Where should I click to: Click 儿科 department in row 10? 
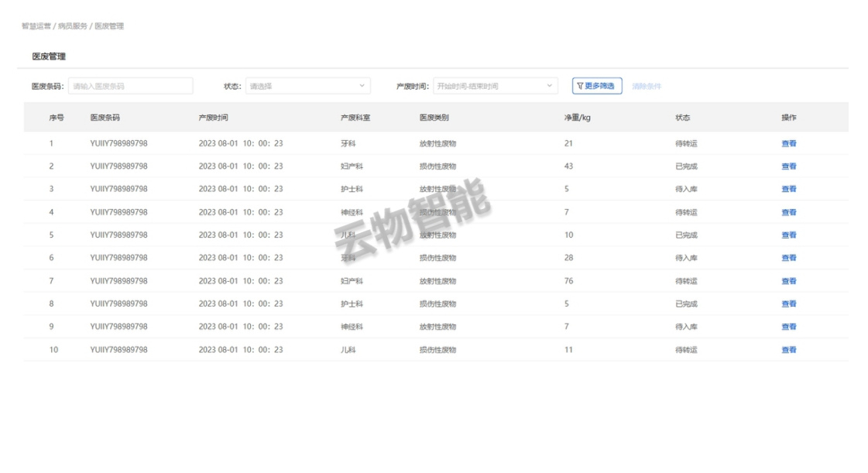348,350
